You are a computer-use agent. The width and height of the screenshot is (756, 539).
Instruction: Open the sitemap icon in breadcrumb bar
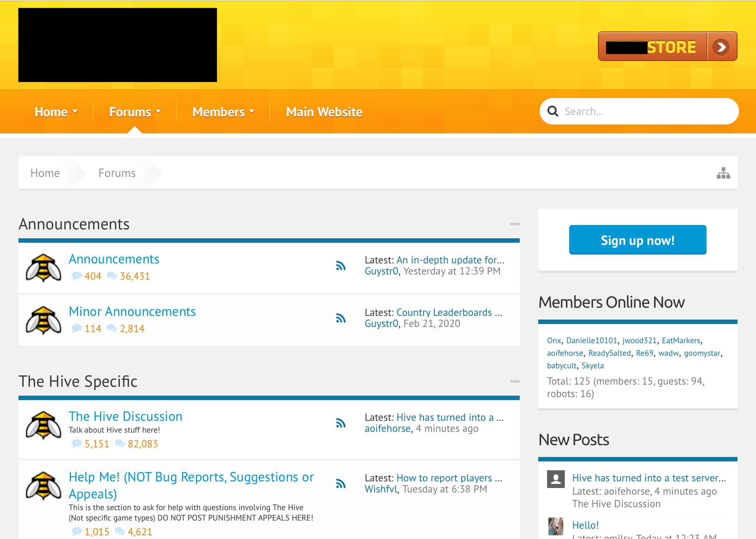723,173
